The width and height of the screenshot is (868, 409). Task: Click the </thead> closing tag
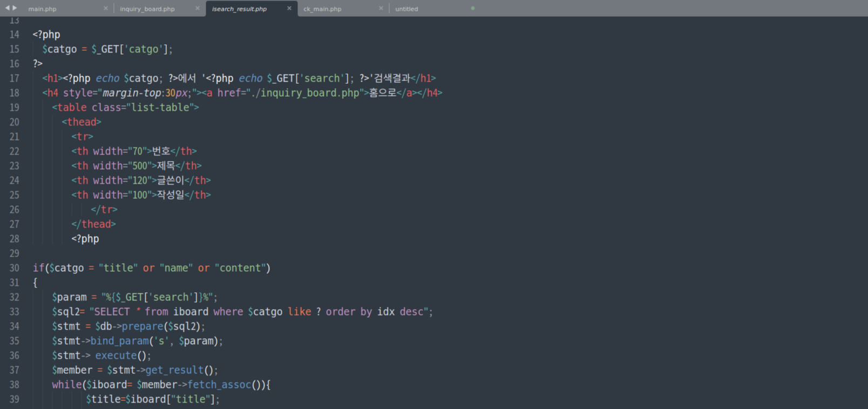coord(93,224)
